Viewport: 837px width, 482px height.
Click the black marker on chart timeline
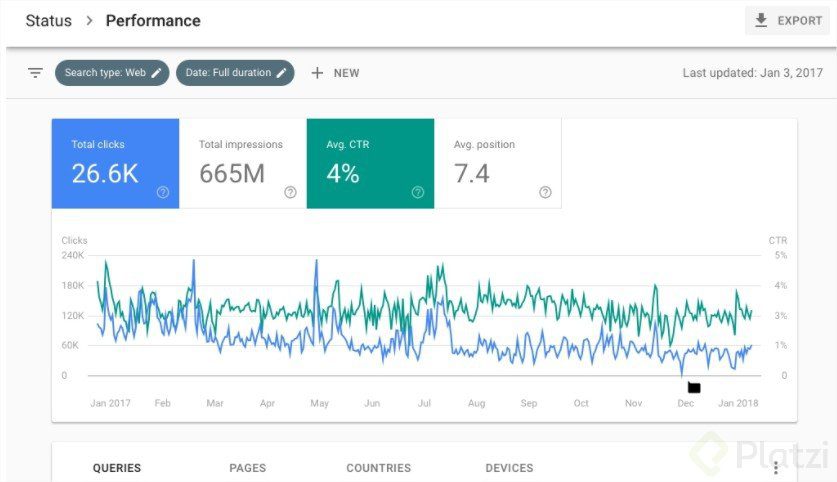pos(694,387)
